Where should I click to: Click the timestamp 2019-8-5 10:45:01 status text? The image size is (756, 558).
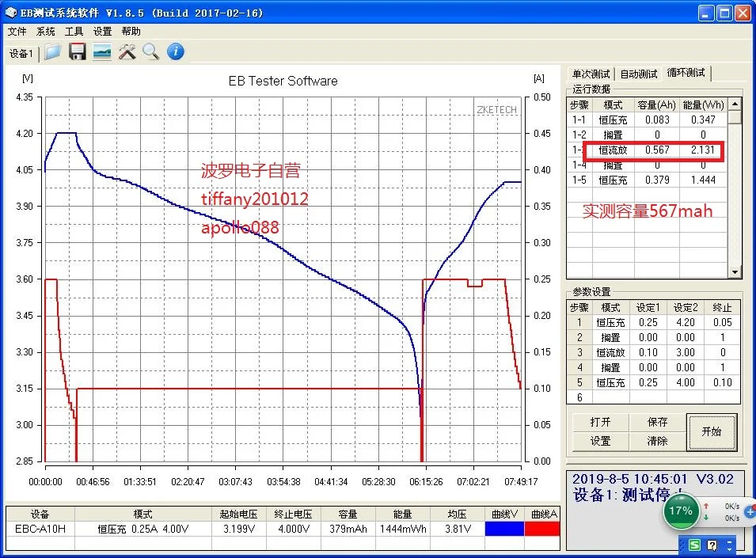click(629, 479)
